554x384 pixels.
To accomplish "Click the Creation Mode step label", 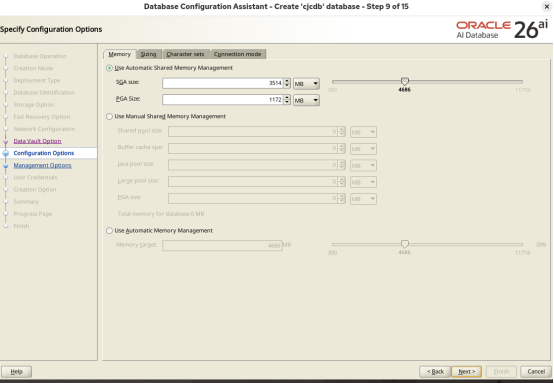I will point(33,68).
